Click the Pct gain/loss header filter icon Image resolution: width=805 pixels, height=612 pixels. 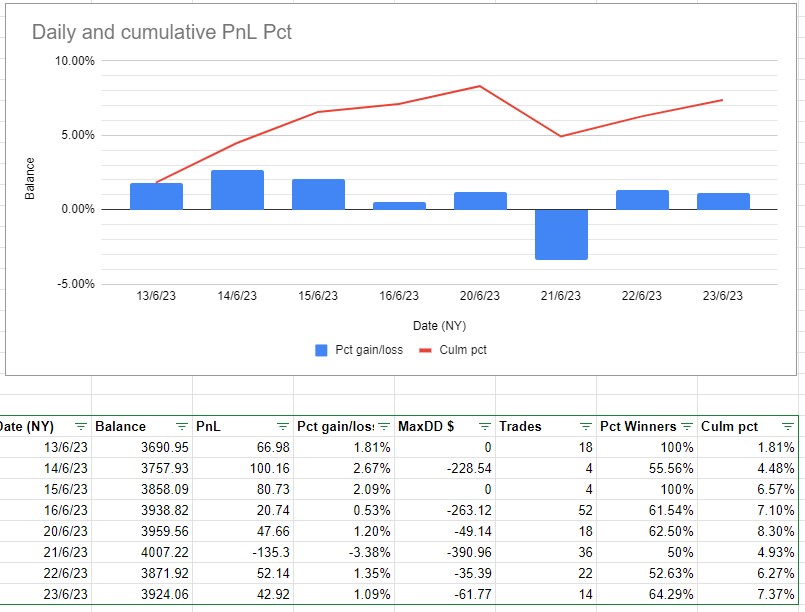click(383, 426)
